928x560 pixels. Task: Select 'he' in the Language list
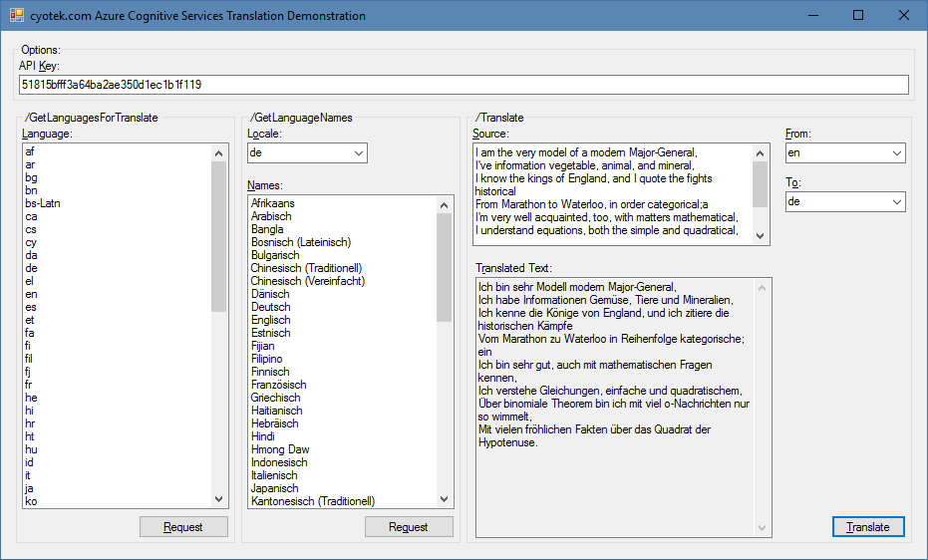click(118, 399)
